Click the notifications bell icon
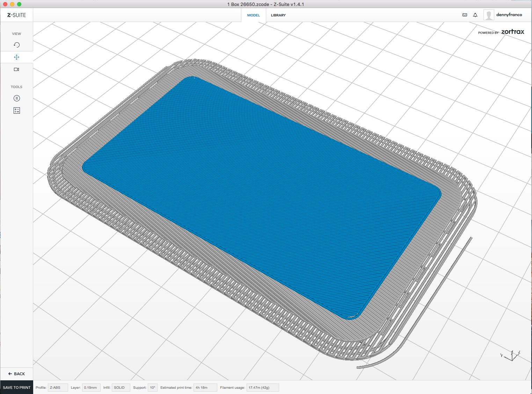Screen dimensions: 532x394 475,15
